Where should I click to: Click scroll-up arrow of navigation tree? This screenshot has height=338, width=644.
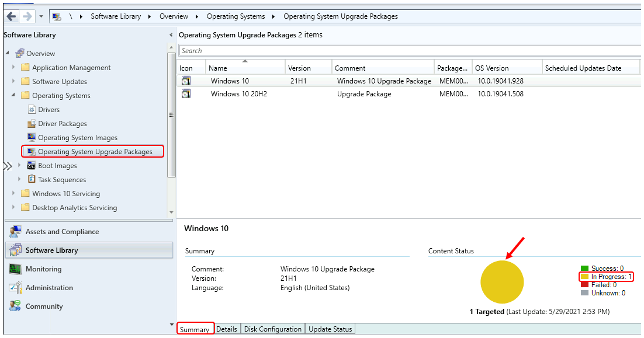[x=171, y=48]
